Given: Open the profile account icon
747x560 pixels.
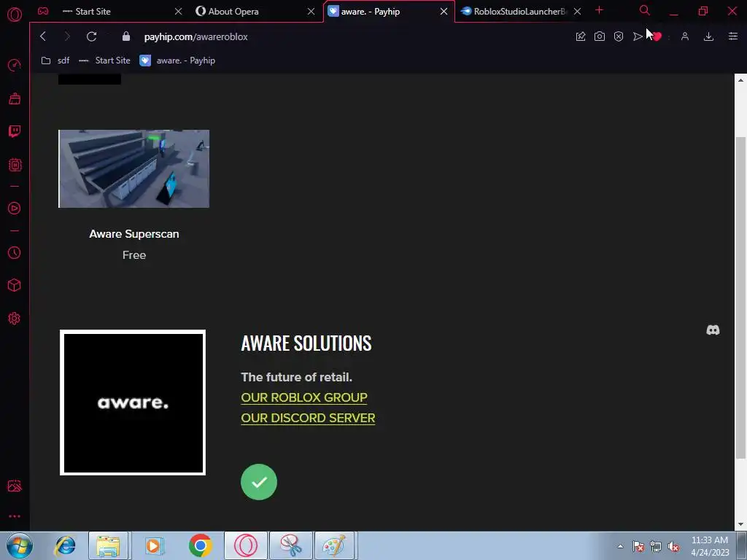Looking at the screenshot, I should (684, 36).
